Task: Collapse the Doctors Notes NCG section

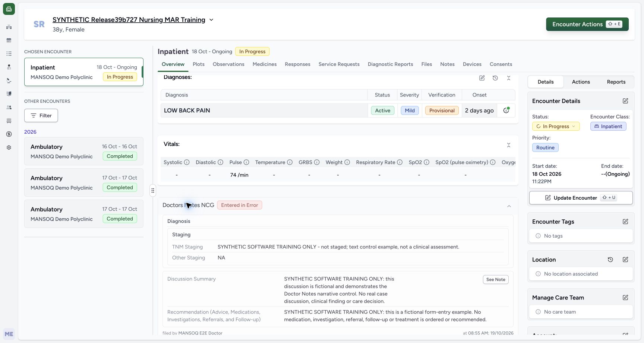Action: 509,206
